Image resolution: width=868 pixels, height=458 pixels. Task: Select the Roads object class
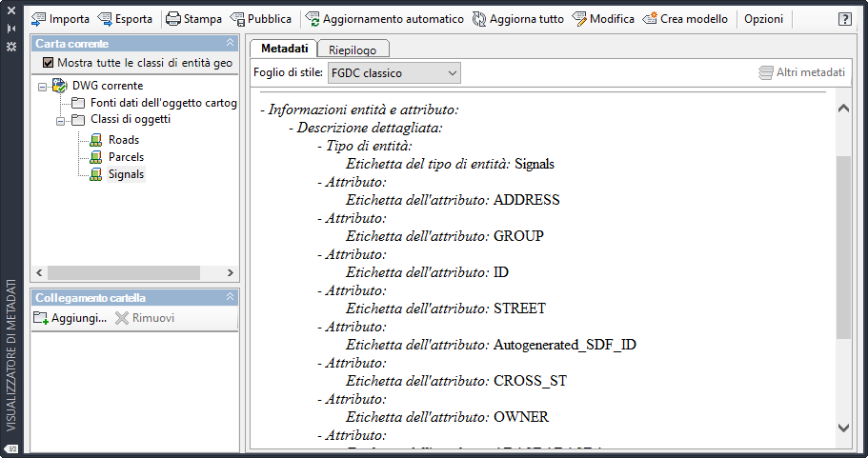point(124,140)
